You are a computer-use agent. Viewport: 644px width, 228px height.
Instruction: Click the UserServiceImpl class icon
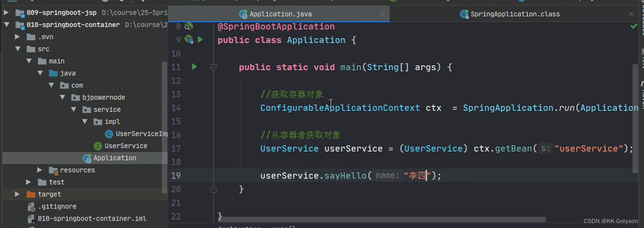[109, 134]
